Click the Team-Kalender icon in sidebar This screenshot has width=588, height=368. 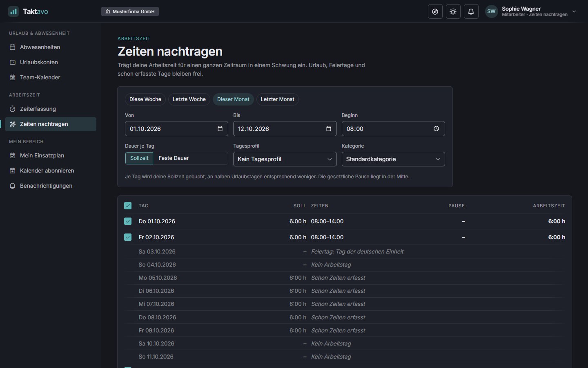13,77
